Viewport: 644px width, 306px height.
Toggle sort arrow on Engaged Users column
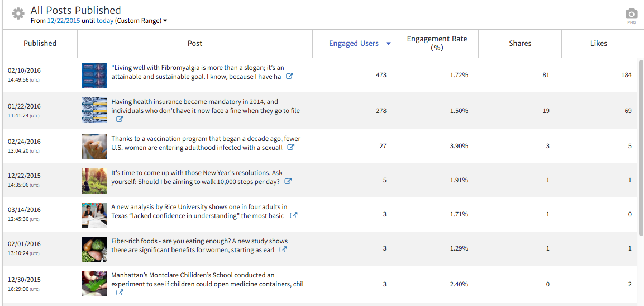tap(388, 44)
